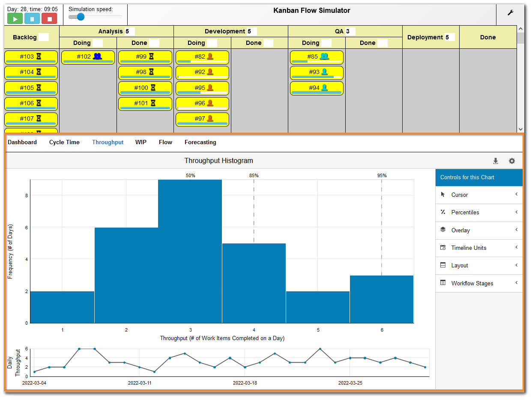Open the Percentiles control for the chart

pyautogui.click(x=478, y=212)
